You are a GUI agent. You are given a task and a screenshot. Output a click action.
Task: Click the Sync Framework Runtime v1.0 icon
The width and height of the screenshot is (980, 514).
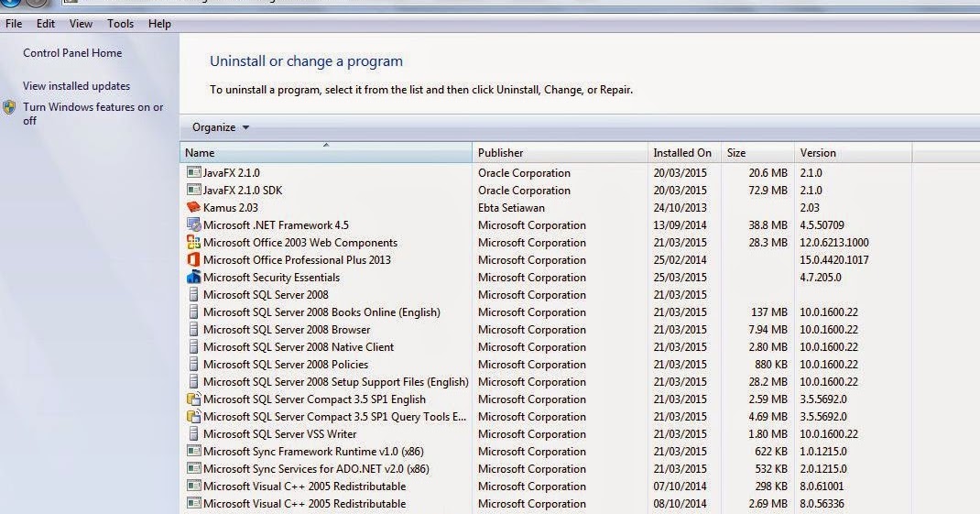coord(194,451)
